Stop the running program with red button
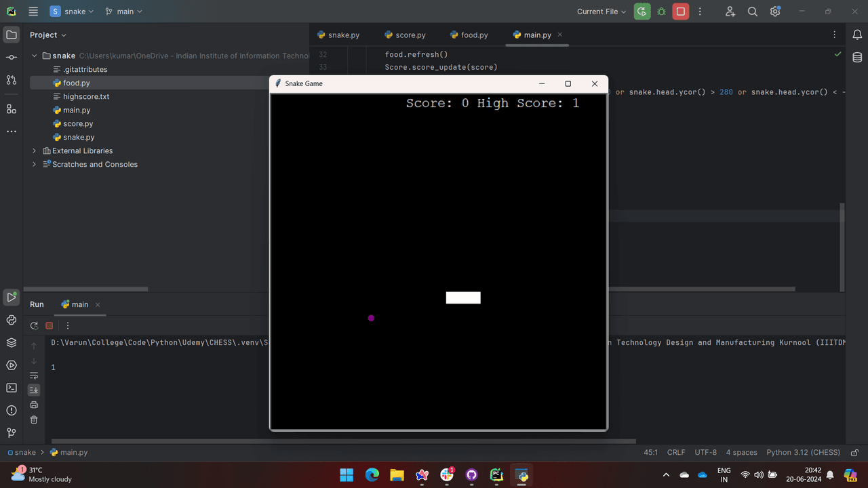 [x=681, y=12]
